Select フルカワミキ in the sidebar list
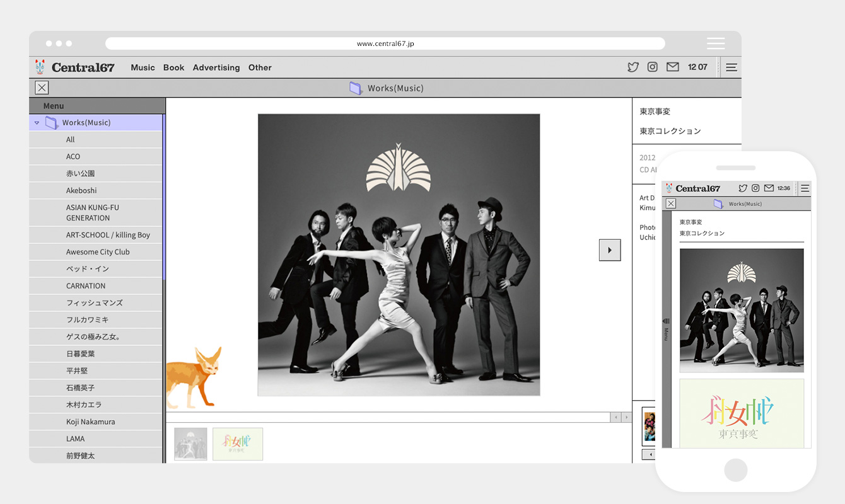The width and height of the screenshot is (845, 504). (x=96, y=320)
